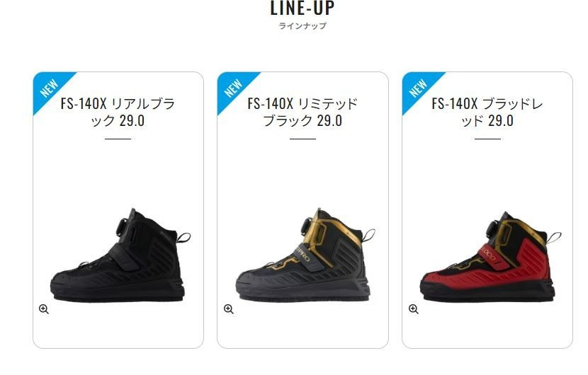
Task: Select the all-black shoe product photo
Action: point(120,255)
